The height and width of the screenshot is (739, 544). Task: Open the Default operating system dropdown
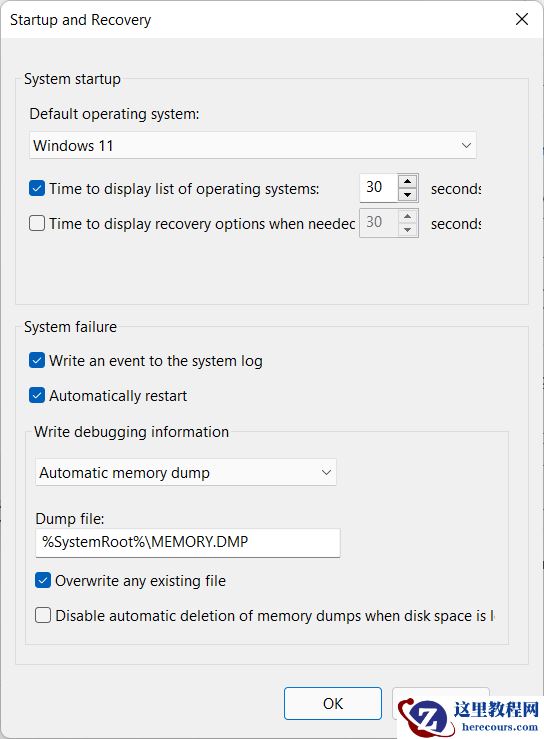pos(253,145)
